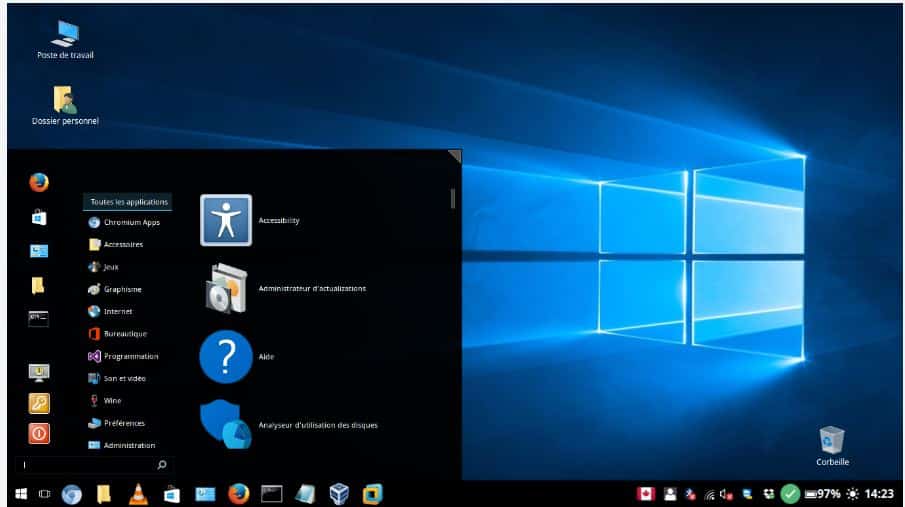The height and width of the screenshot is (507, 905).
Task: Select Toutes les applications category
Action: point(128,202)
